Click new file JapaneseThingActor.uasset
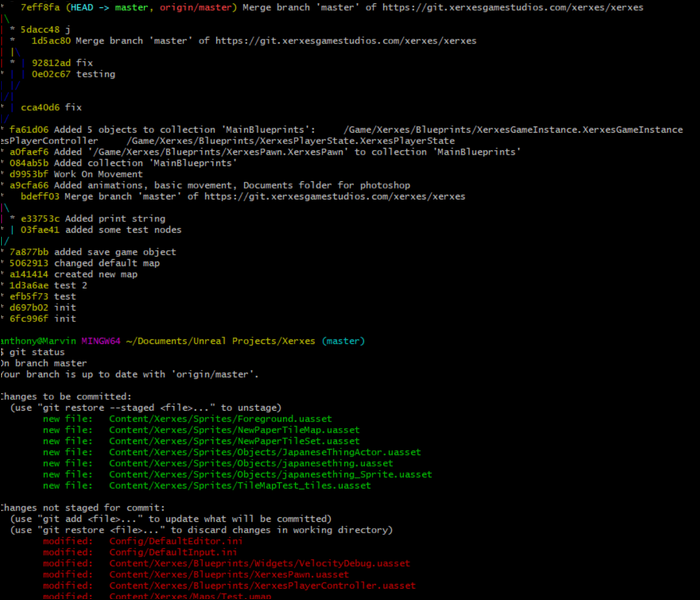The image size is (700, 600). pyautogui.click(x=232, y=452)
